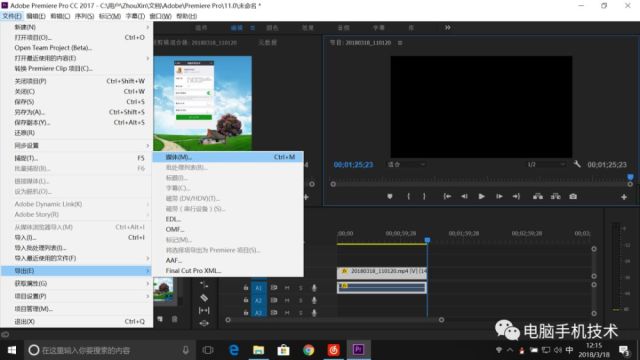This screenshot has height=360, width=640.
Task: Open the playback resolution 1/2 dropdown
Action: coord(546,164)
